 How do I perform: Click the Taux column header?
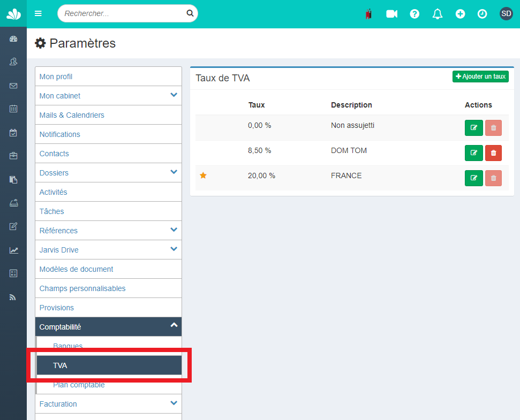(x=257, y=105)
